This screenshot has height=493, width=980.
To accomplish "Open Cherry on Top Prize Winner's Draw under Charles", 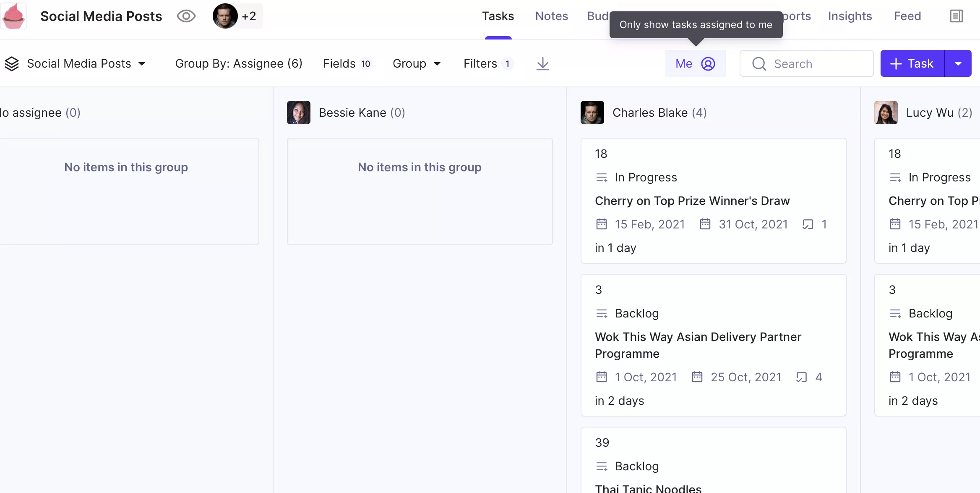I will tap(692, 201).
